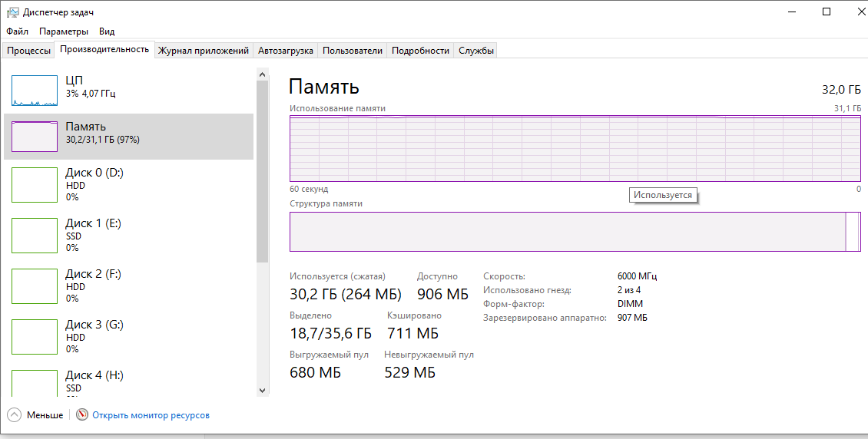The width and height of the screenshot is (868, 439).
Task: Switch to the Автозагрузка tab
Action: pos(285,51)
